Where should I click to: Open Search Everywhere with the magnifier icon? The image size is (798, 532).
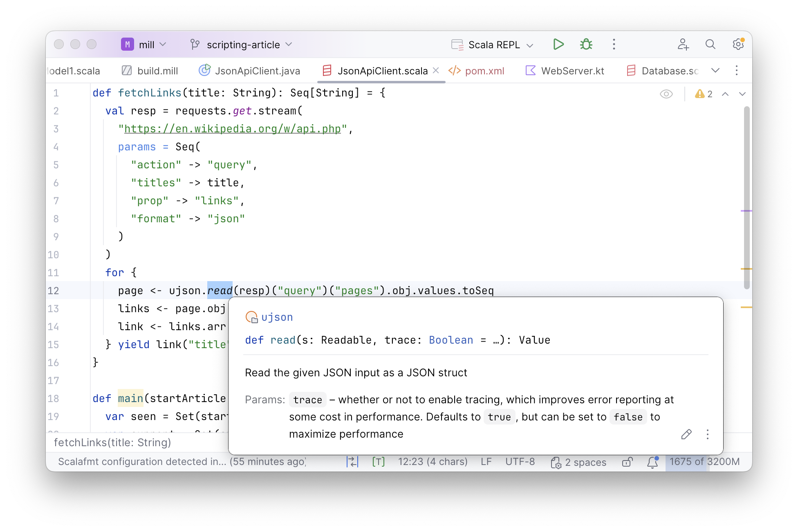[x=711, y=44]
